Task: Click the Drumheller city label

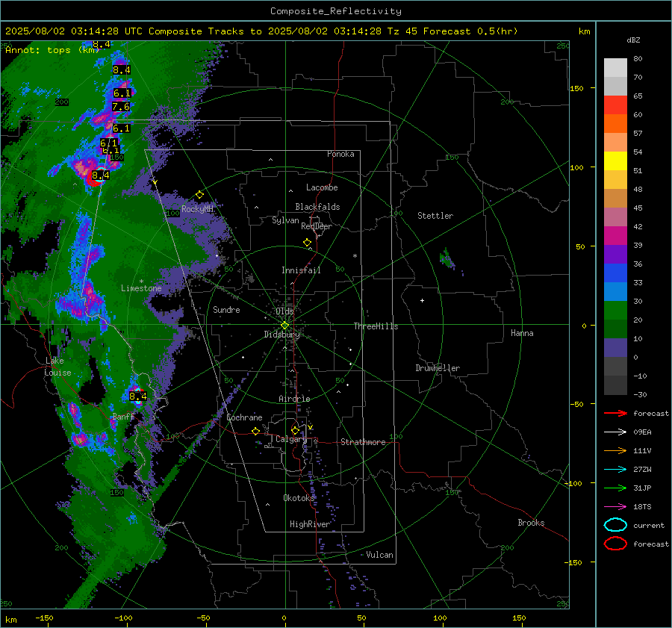Action: coord(438,368)
